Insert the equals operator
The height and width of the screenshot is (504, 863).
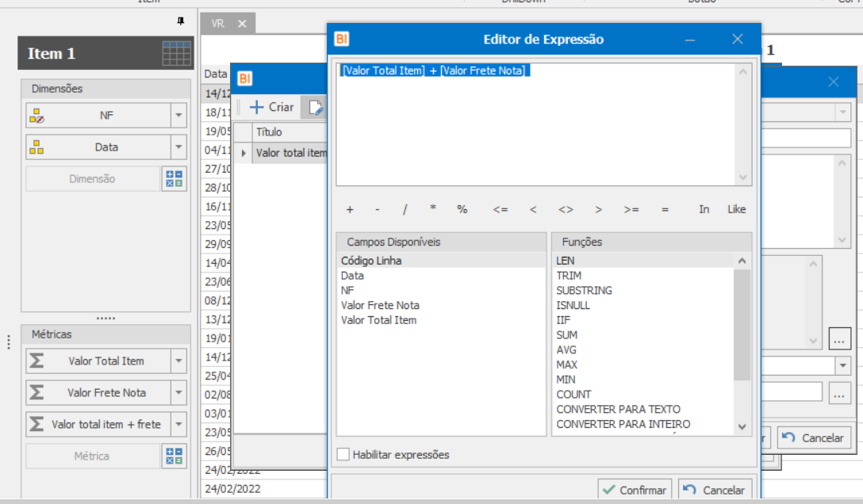point(665,209)
